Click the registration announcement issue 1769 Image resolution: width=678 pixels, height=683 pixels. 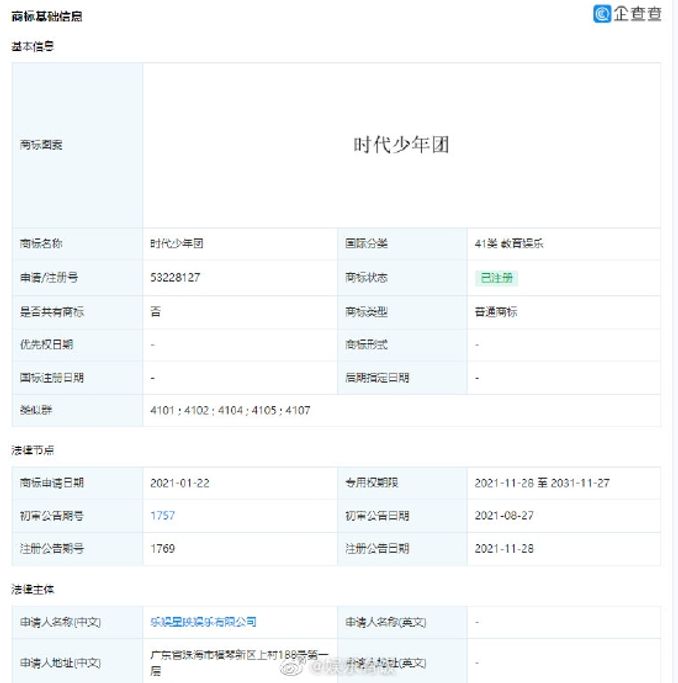pos(162,549)
